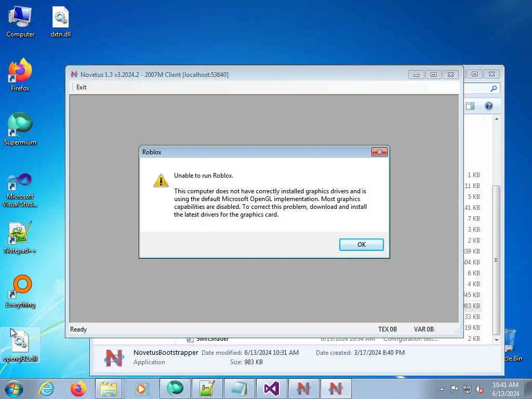
Task: Click the Explorer vertical scrollbar thumb
Action: tap(496, 260)
